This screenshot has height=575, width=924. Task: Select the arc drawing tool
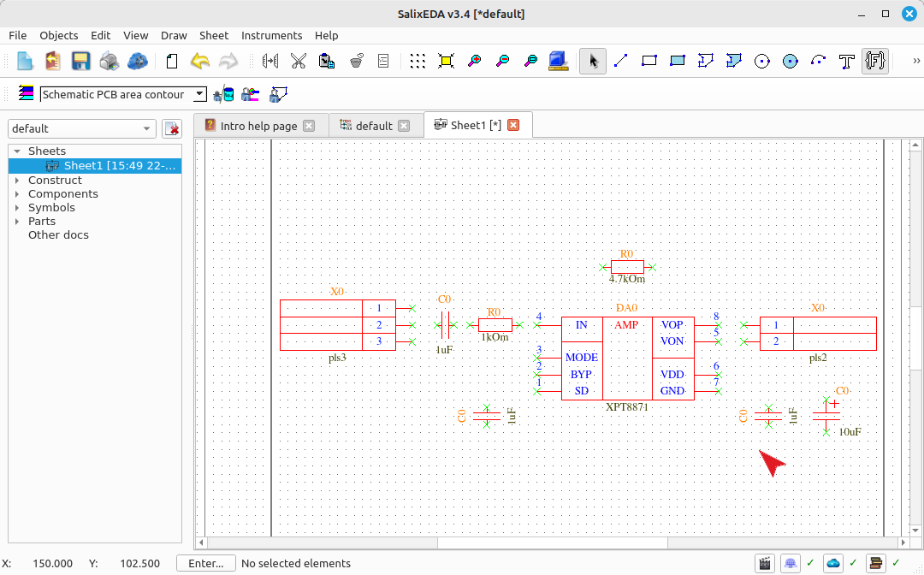819,61
